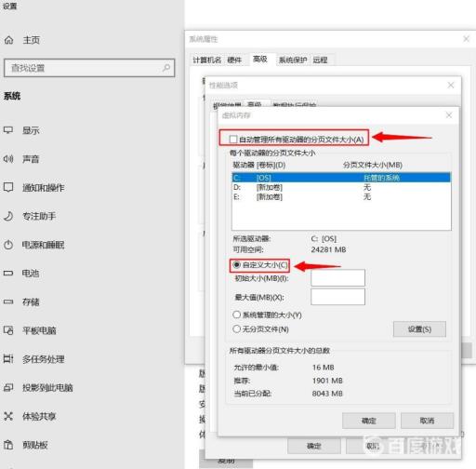
Task: Click into the 查找设置 search field
Action: (89, 68)
